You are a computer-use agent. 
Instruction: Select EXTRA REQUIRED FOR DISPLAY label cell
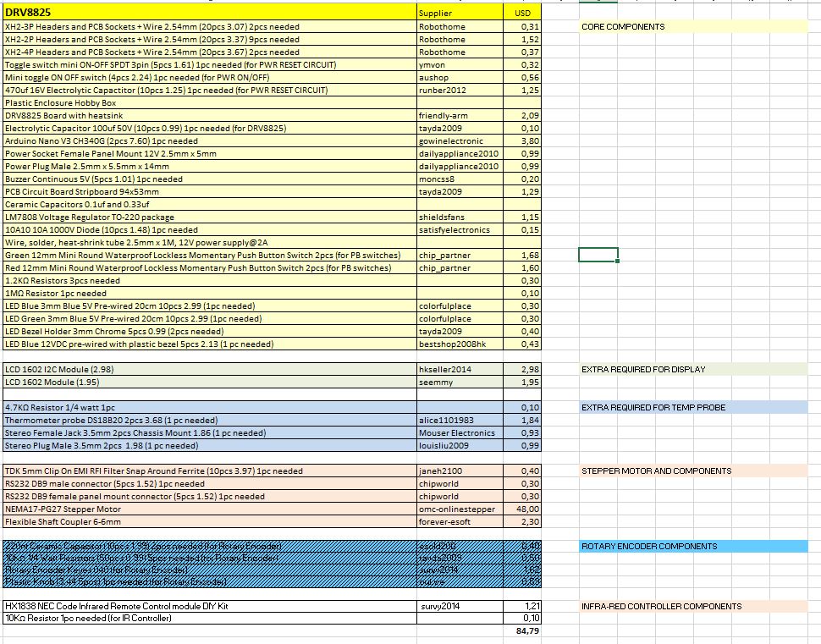pyautogui.click(x=693, y=370)
